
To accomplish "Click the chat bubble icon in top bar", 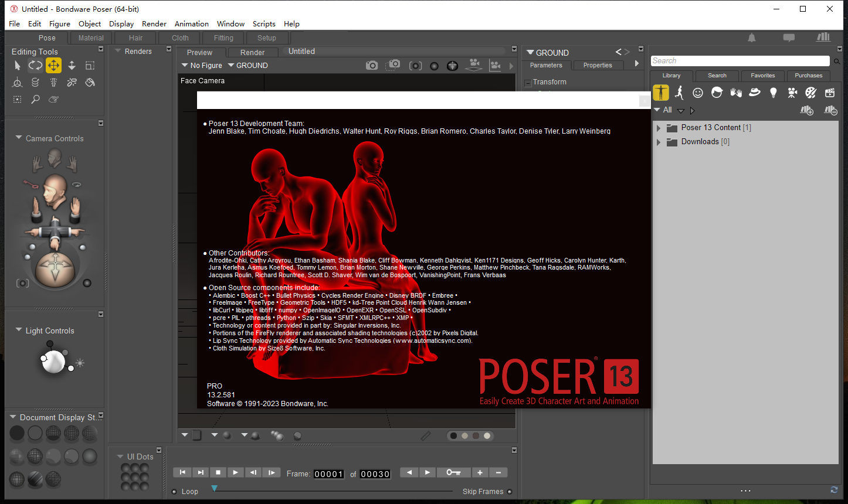I will [789, 38].
